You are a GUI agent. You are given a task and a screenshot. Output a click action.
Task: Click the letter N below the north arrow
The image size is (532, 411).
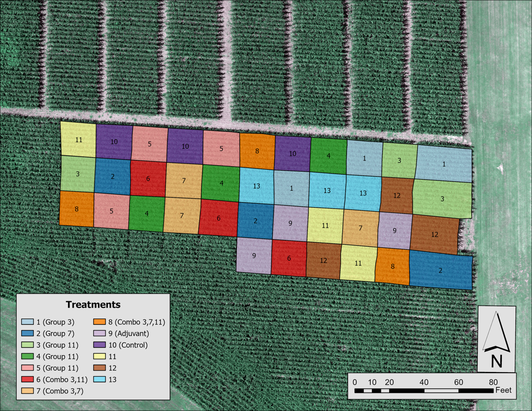[497, 361]
